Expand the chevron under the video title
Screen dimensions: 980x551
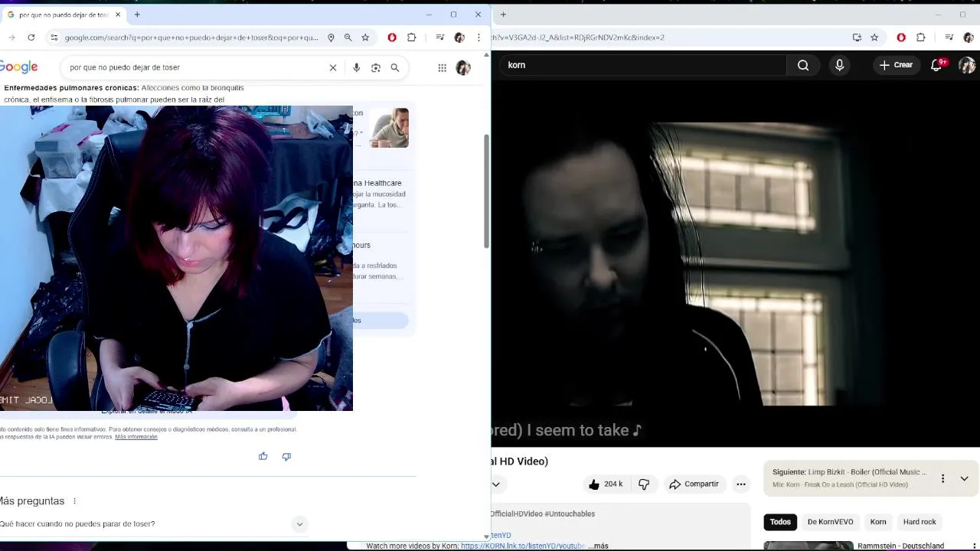pos(495,484)
